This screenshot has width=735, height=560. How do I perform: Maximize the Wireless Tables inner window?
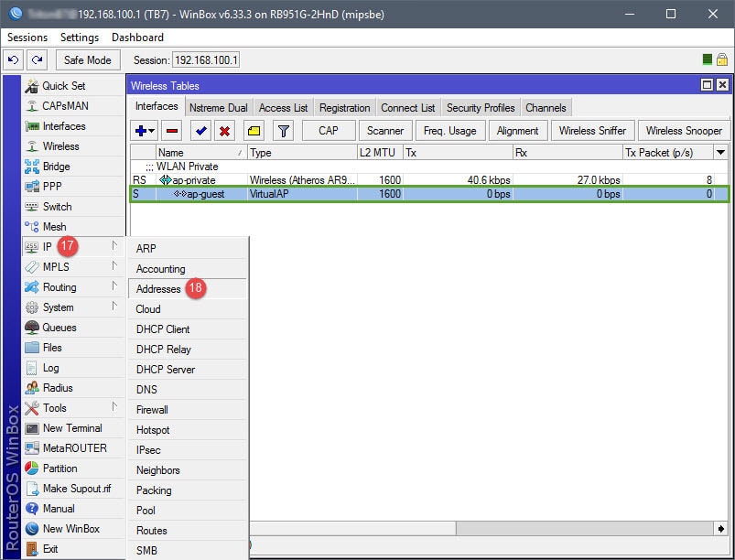tap(707, 85)
